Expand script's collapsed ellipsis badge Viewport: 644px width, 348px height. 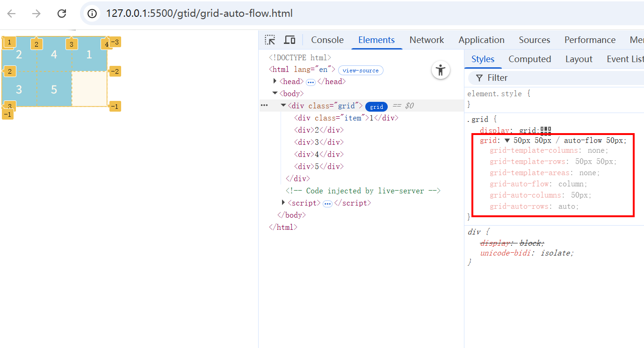click(327, 203)
